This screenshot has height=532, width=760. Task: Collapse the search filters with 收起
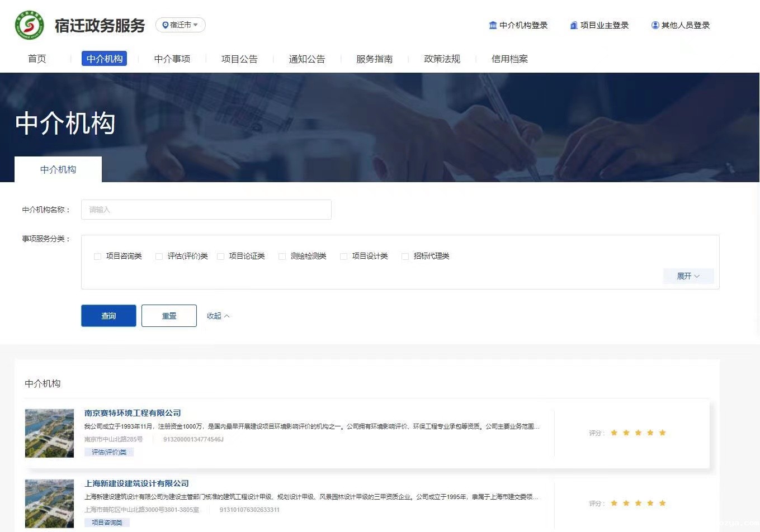(x=218, y=316)
